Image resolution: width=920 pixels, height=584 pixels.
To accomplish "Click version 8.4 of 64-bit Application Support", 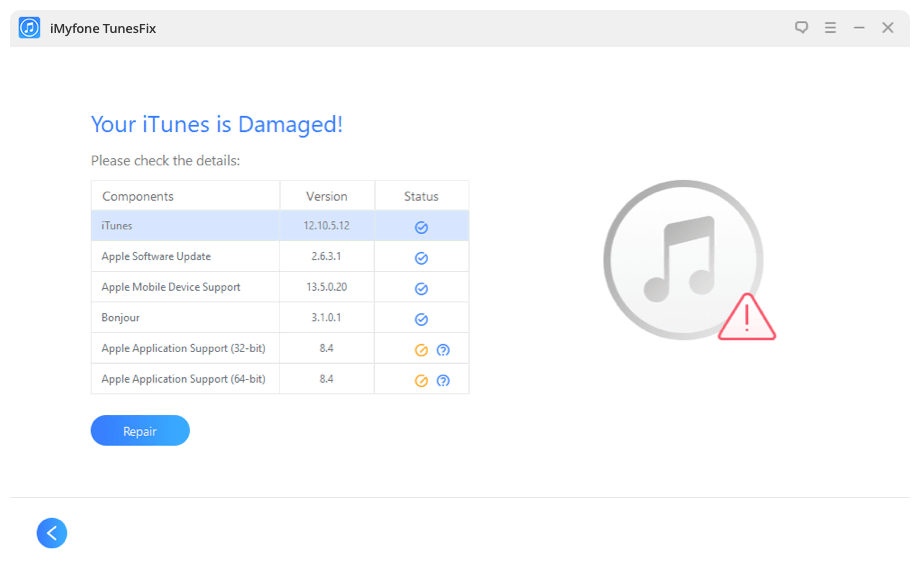I will pos(326,379).
